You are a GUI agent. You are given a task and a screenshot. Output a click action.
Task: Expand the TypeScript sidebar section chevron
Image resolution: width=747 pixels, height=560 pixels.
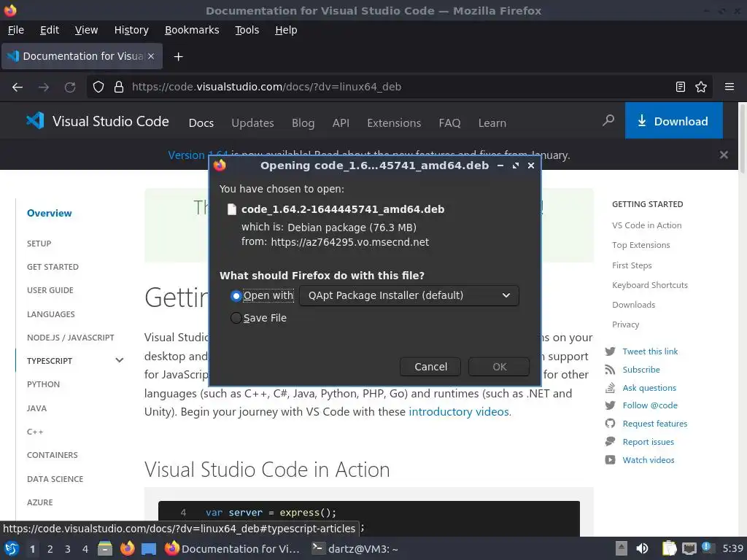click(x=120, y=360)
